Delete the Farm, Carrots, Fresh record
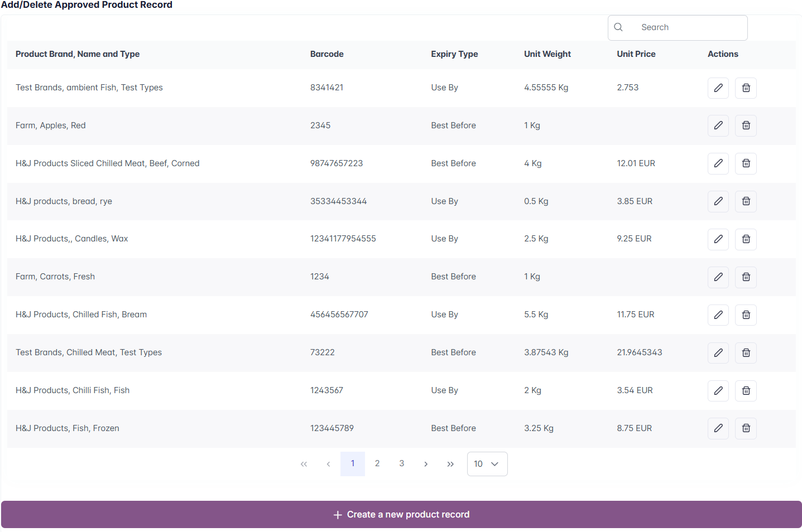Viewport: 802px width, 532px height. (x=746, y=277)
